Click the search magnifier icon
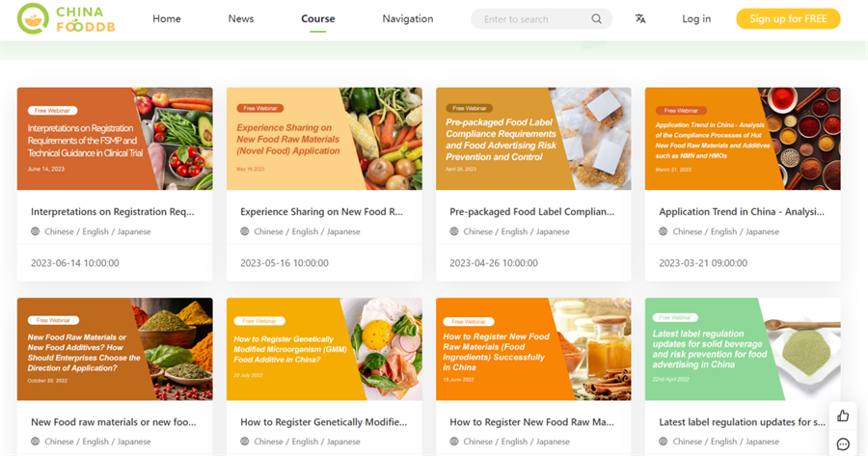 tap(597, 19)
